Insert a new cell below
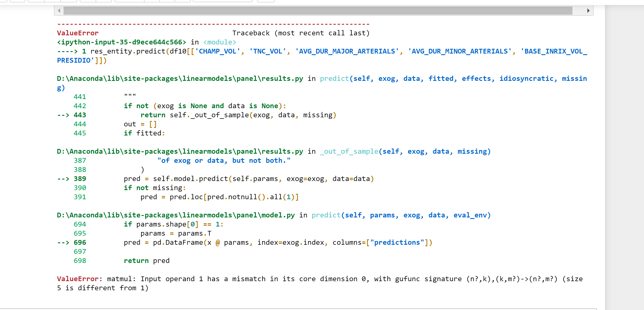644x310 pixels. coord(18,1)
